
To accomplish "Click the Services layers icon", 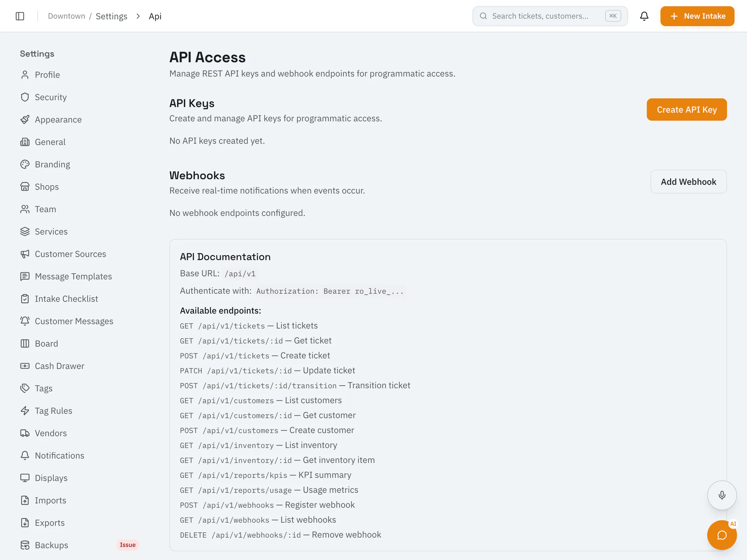I will point(25,231).
